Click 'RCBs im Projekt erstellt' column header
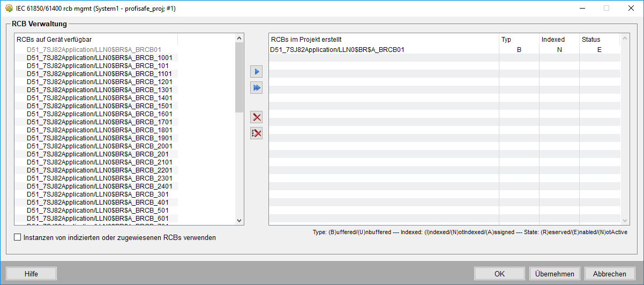This screenshot has width=644, height=285. 384,39
